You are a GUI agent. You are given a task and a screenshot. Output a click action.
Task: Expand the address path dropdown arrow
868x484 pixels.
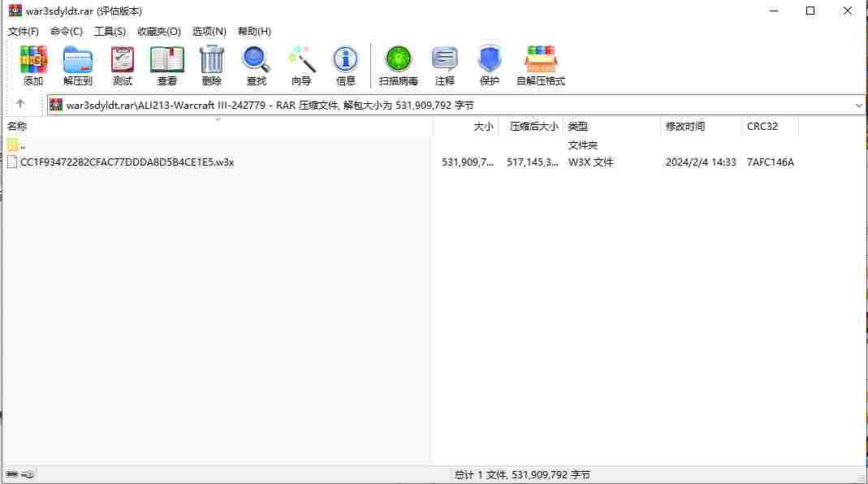(858, 106)
